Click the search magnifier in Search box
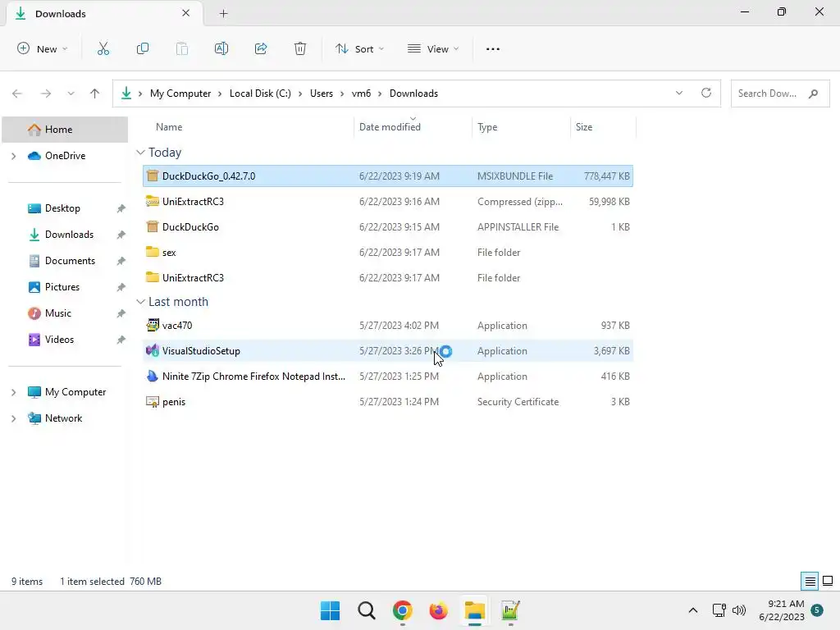The image size is (840, 630). [813, 94]
